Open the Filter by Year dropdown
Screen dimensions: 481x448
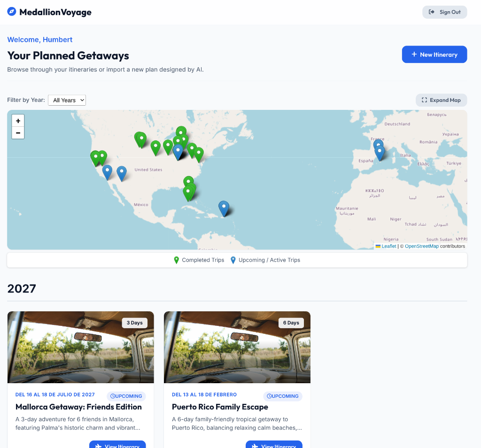pyautogui.click(x=67, y=100)
